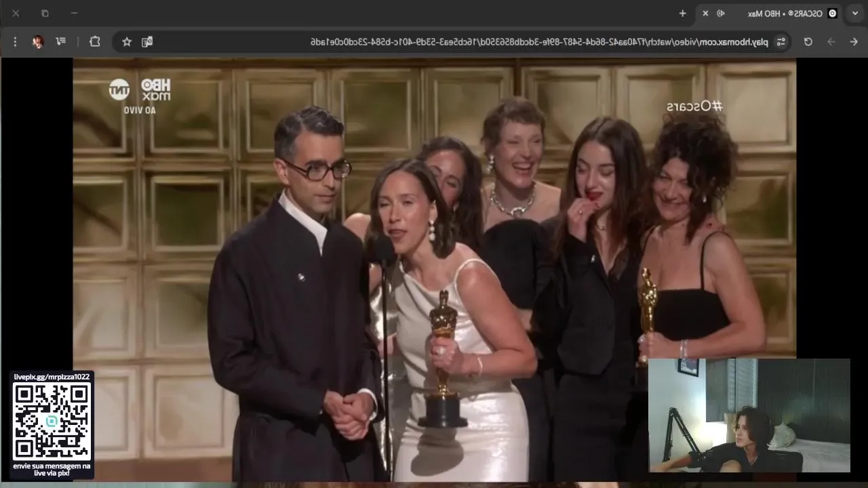
Task: Go back one page with the dimmed arrow
Action: (x=831, y=42)
